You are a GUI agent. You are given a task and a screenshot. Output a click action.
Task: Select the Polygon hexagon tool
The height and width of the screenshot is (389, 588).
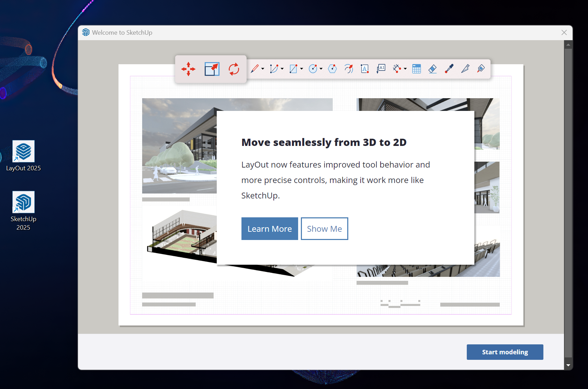click(x=332, y=69)
